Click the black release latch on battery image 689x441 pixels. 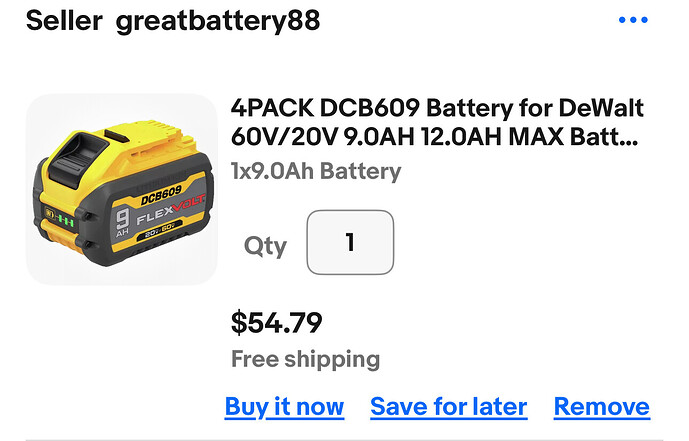[78, 159]
